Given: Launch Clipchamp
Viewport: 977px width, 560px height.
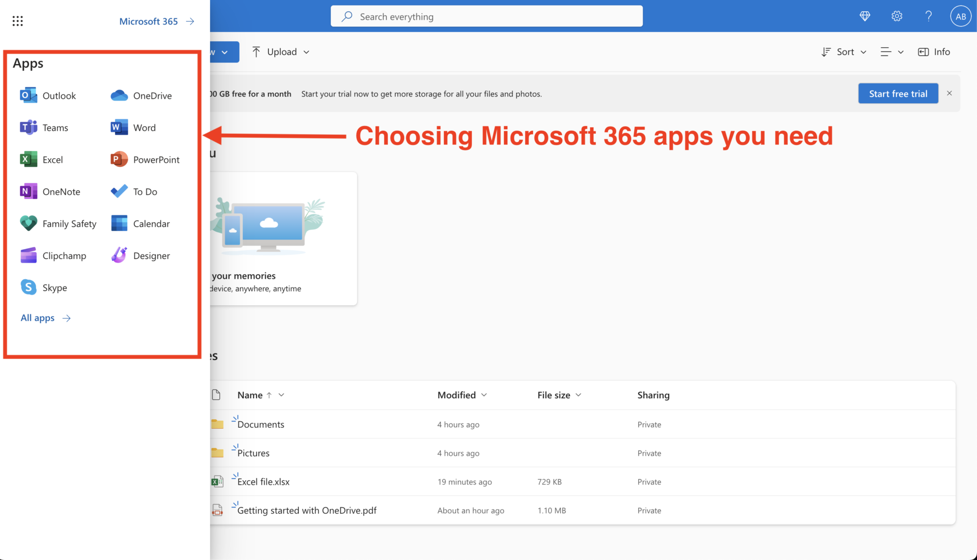Looking at the screenshot, I should point(64,255).
